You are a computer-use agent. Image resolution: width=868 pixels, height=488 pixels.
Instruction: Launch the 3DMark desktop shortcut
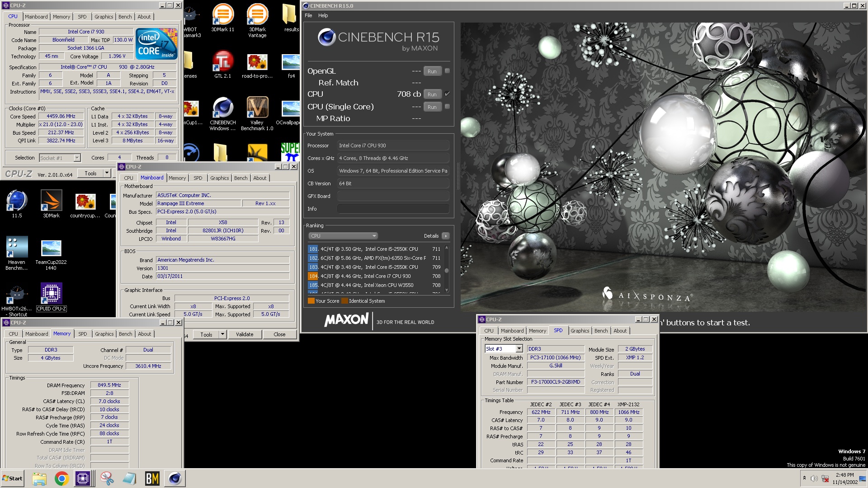(51, 204)
